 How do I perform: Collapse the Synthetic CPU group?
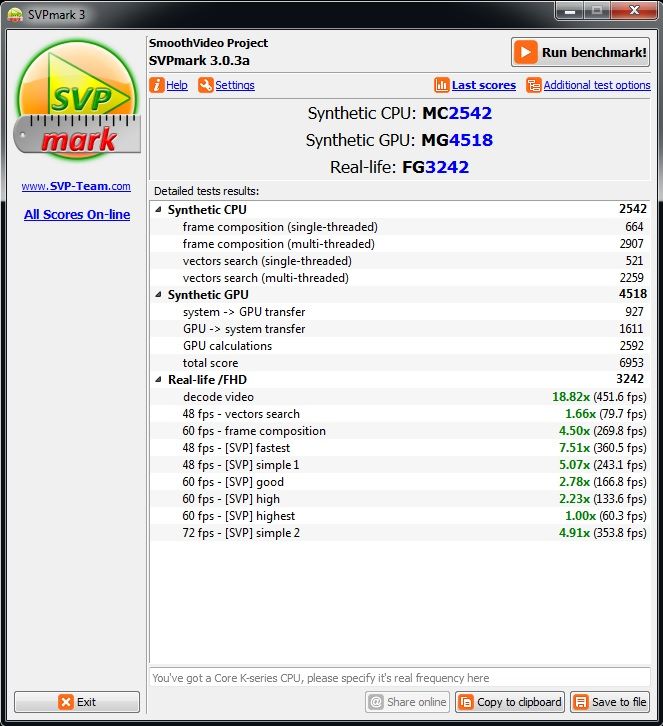(x=158, y=209)
